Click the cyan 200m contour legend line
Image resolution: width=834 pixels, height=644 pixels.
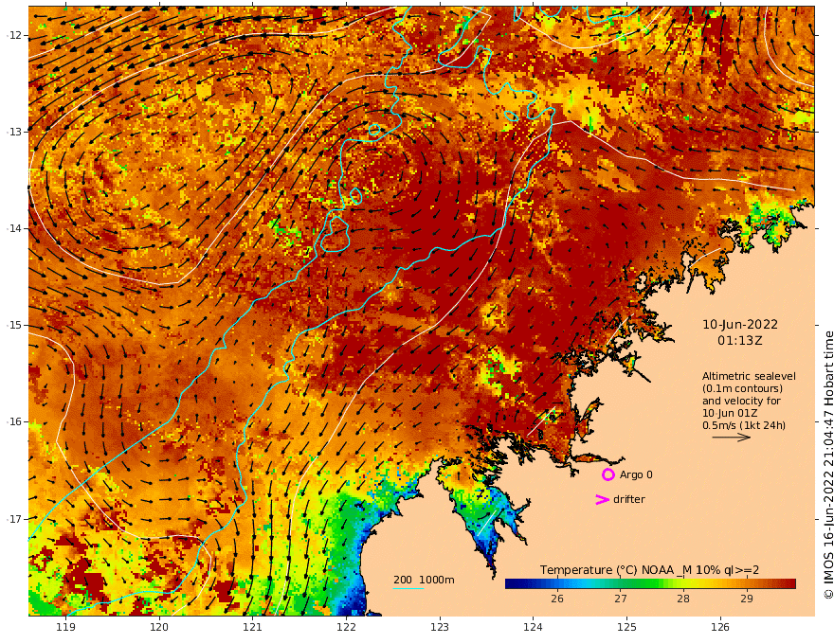point(408,588)
